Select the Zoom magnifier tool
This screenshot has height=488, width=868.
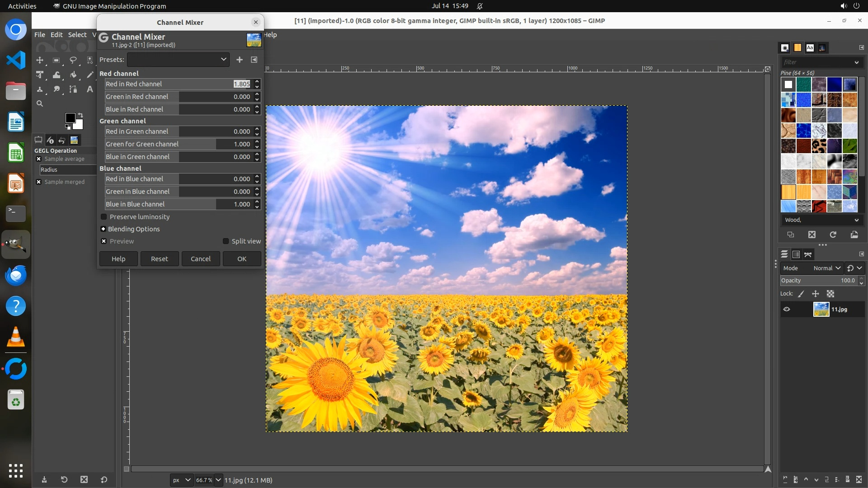click(x=40, y=104)
